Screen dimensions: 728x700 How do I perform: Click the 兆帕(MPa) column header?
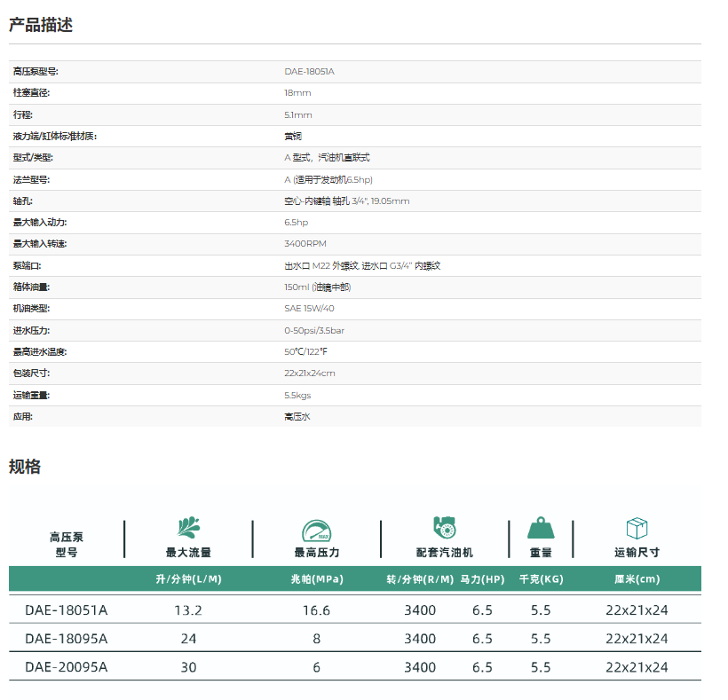(317, 579)
